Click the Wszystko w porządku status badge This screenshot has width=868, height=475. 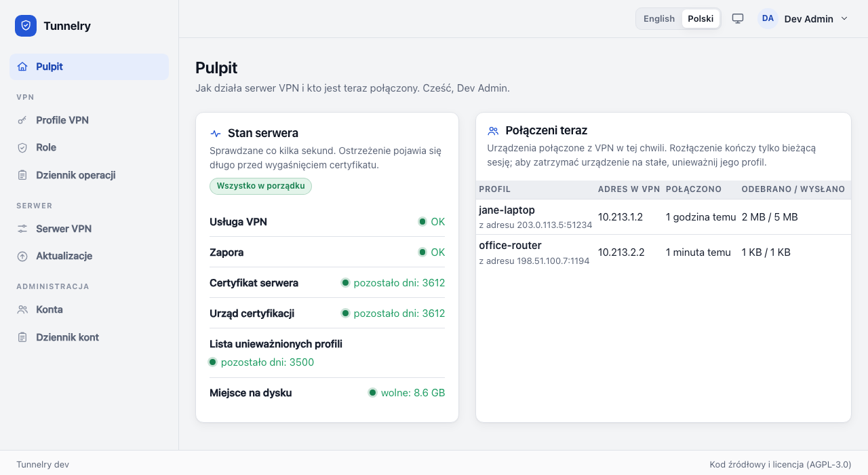(x=260, y=186)
